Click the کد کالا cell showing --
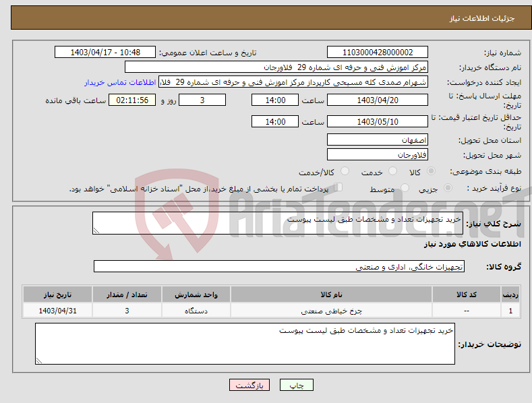 pyautogui.click(x=467, y=311)
